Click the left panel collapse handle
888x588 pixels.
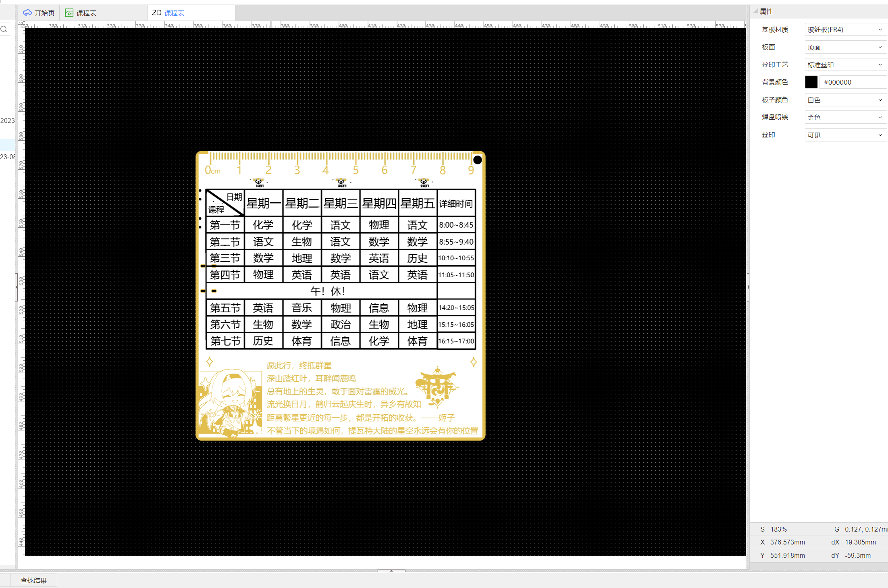pos(17,287)
